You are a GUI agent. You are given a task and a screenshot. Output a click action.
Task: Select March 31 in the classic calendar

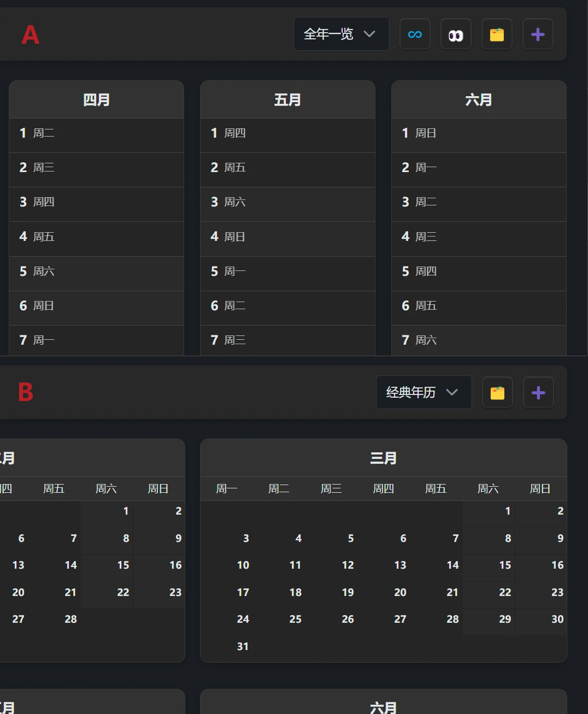(243, 647)
